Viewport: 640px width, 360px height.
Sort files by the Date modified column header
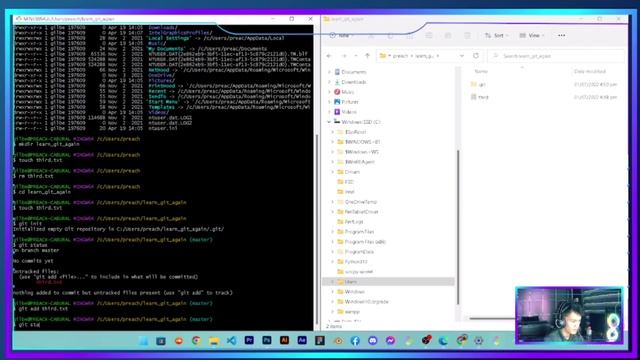coord(590,71)
